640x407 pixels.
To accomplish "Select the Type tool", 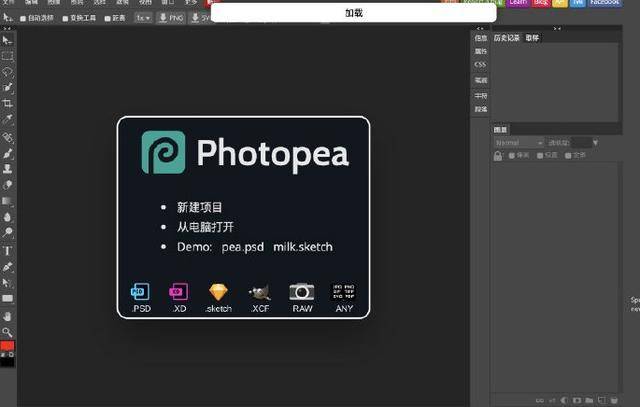I will 7,251.
